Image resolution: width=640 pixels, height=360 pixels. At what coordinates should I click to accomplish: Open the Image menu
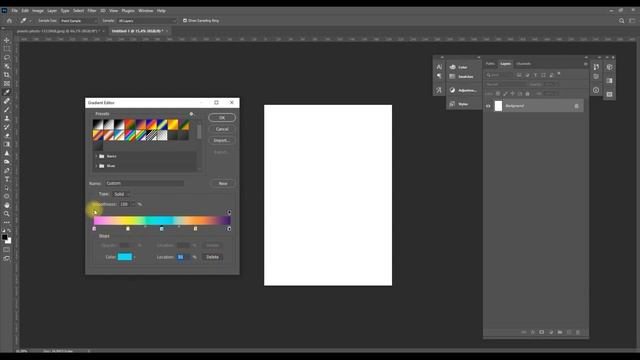click(38, 11)
